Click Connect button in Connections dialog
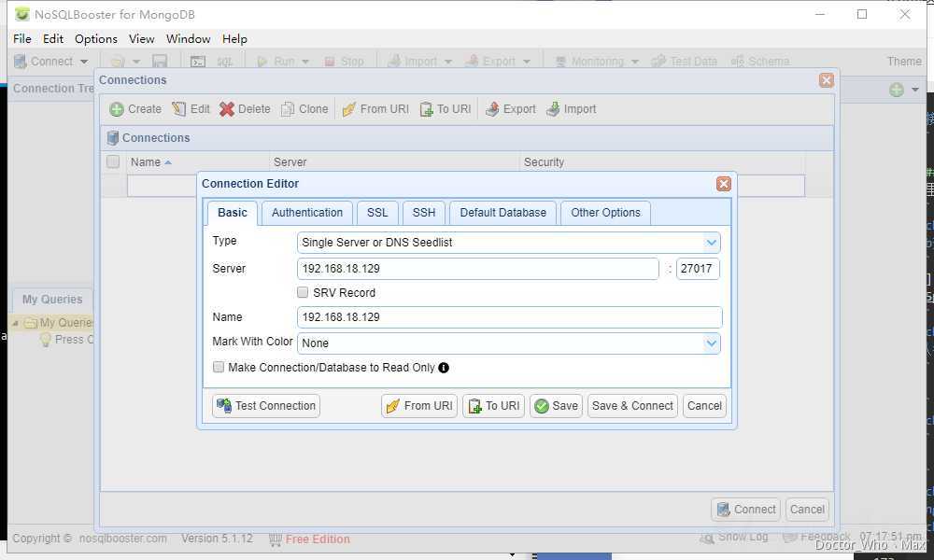This screenshot has width=934, height=560. (745, 510)
